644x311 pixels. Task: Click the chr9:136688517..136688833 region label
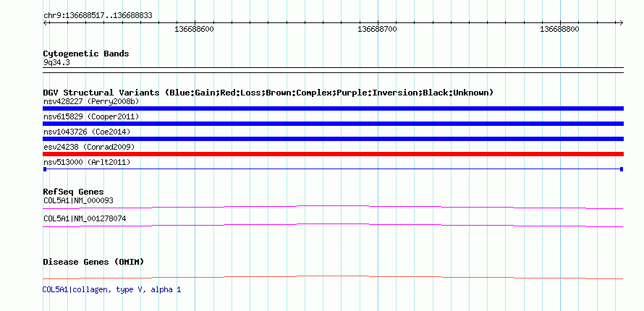tap(98, 16)
